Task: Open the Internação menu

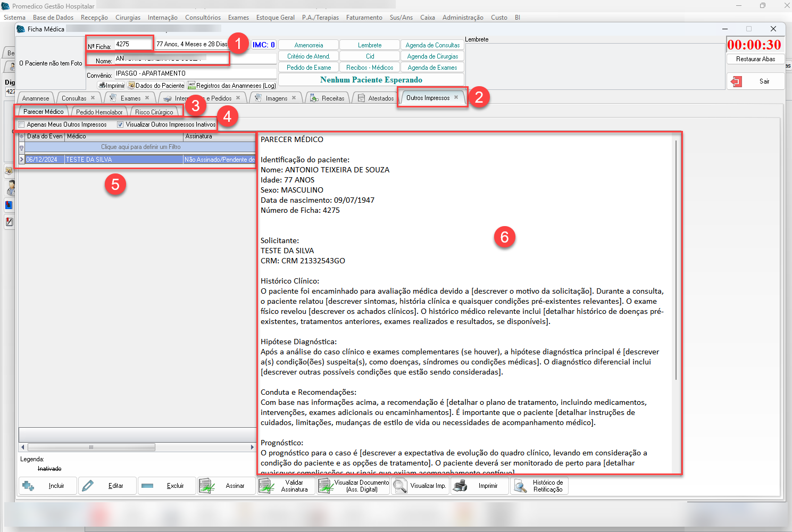Action: click(x=163, y=18)
